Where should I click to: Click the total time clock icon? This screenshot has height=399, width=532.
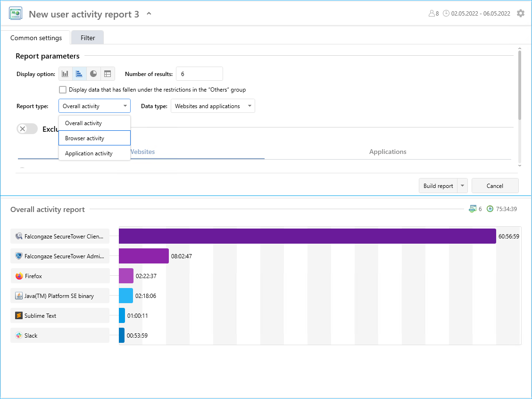[x=490, y=209]
